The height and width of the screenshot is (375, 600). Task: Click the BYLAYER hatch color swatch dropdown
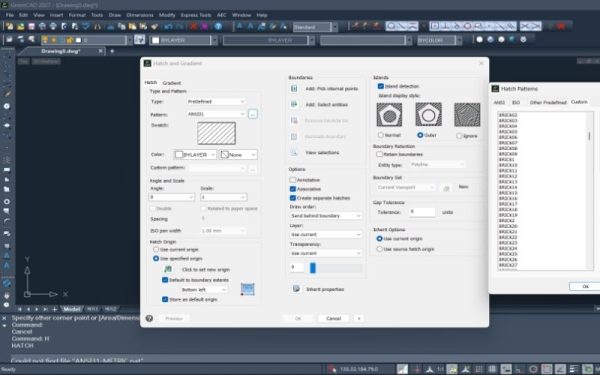(x=195, y=155)
